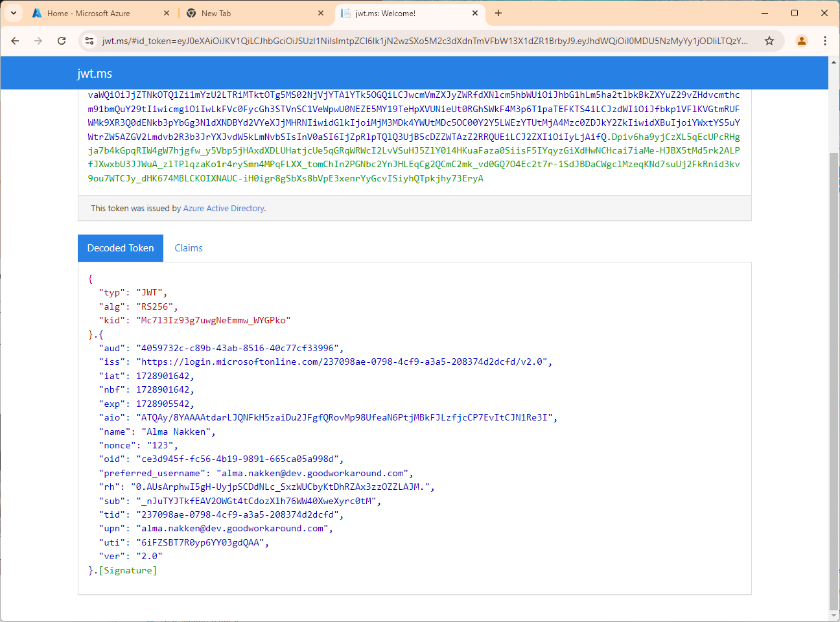Click the browser forward arrow
The image size is (840, 622).
(x=38, y=41)
